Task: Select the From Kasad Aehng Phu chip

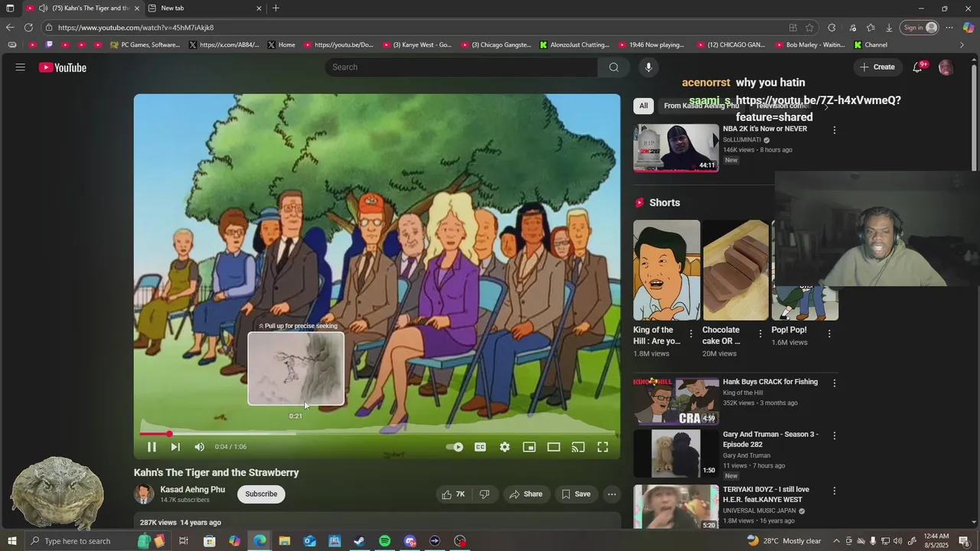Action: pos(701,106)
